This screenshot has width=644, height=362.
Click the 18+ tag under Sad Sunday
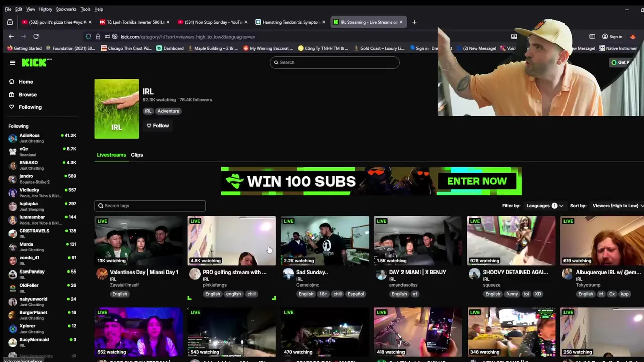pyautogui.click(x=323, y=294)
